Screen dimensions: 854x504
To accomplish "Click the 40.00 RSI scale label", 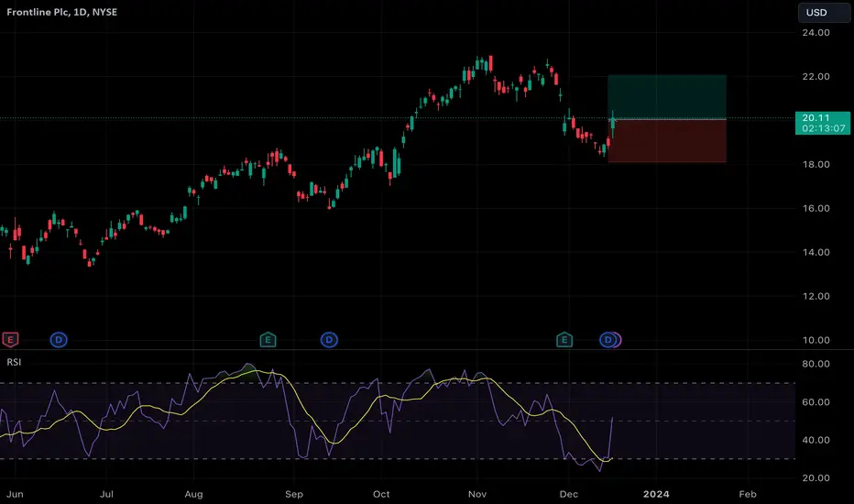I will (816, 440).
